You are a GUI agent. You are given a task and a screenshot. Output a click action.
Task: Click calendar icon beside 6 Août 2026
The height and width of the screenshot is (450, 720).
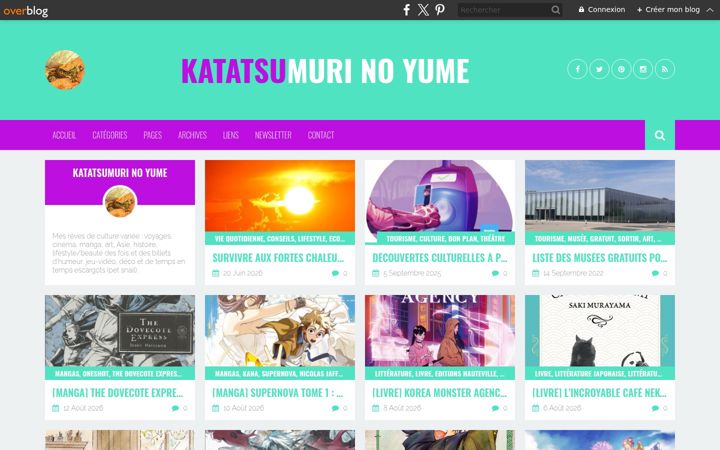tap(535, 408)
